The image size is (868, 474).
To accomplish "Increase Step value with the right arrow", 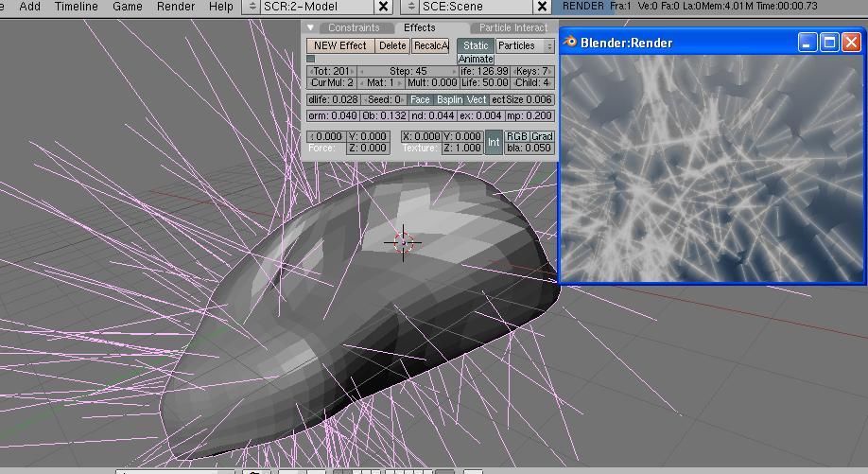I will [x=454, y=72].
